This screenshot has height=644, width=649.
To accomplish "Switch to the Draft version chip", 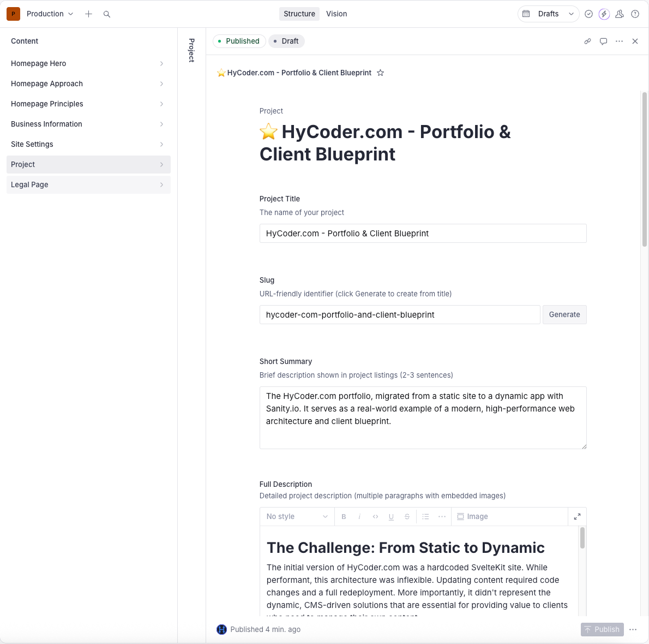I will pyautogui.click(x=286, y=41).
